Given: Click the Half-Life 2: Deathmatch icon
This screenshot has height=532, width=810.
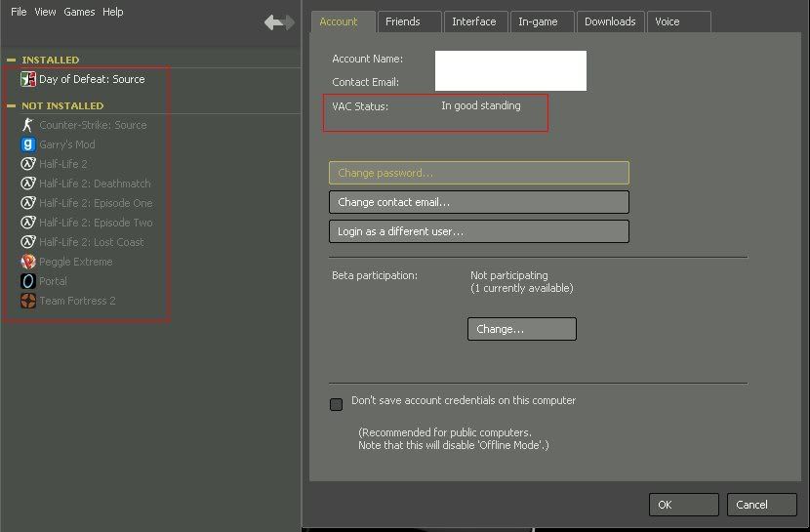Looking at the screenshot, I should 28,184.
